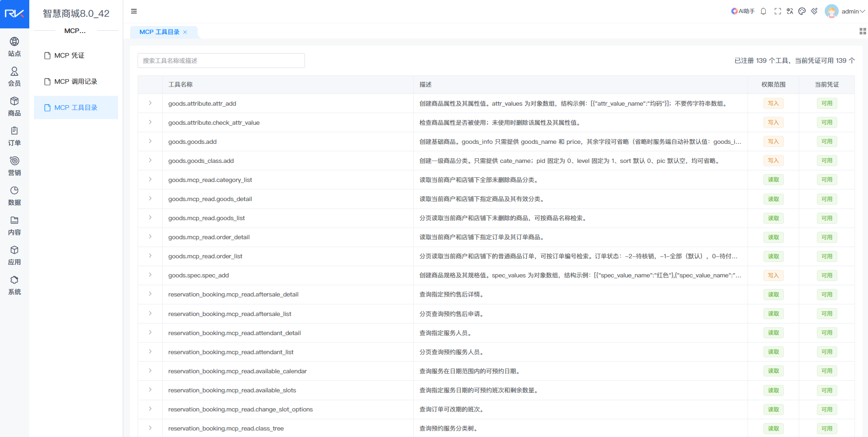Click the 当前凭证 column header
The width and height of the screenshot is (868, 437).
827,85
